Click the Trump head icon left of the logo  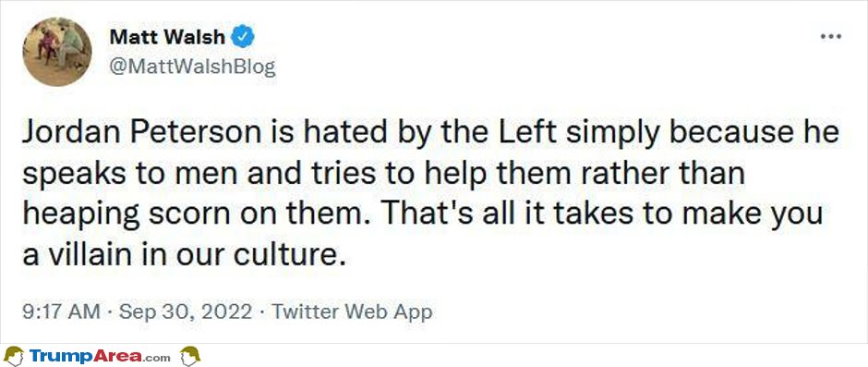[x=14, y=355]
